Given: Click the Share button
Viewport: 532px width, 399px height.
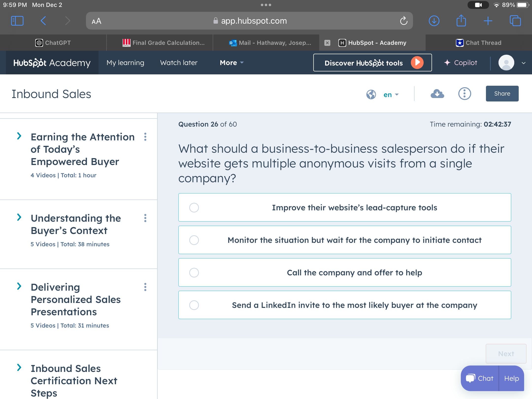Looking at the screenshot, I should point(502,94).
